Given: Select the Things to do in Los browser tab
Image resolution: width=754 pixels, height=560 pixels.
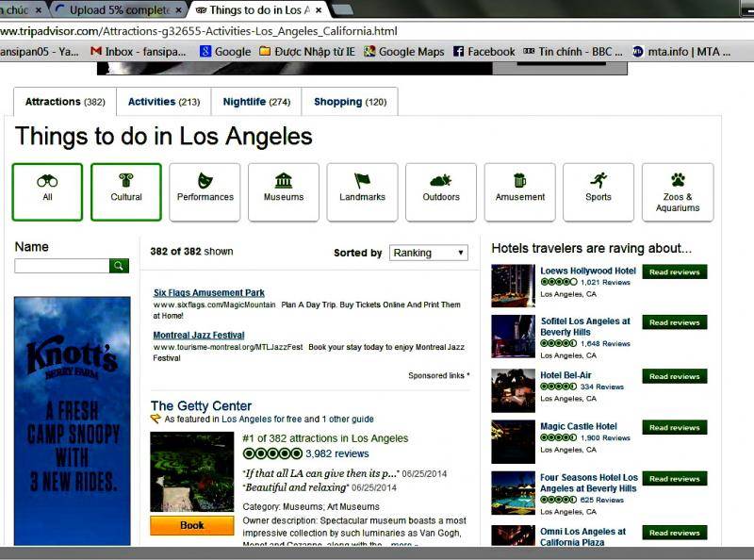Looking at the screenshot, I should point(258,10).
